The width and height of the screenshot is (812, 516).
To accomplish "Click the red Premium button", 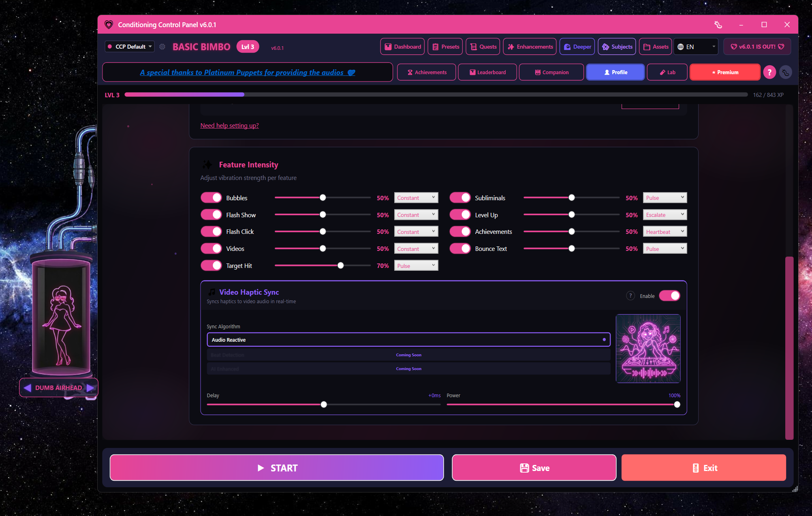I will pos(725,72).
